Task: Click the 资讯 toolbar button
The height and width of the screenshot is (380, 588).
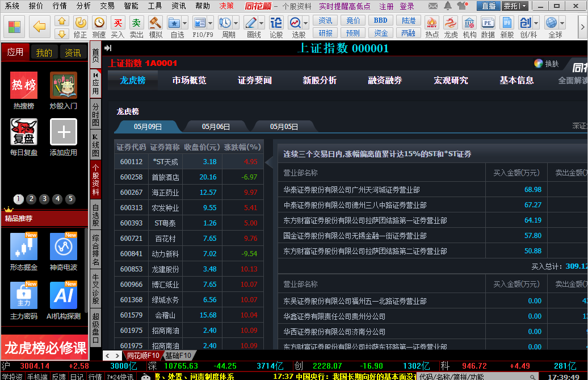Action: pos(325,20)
